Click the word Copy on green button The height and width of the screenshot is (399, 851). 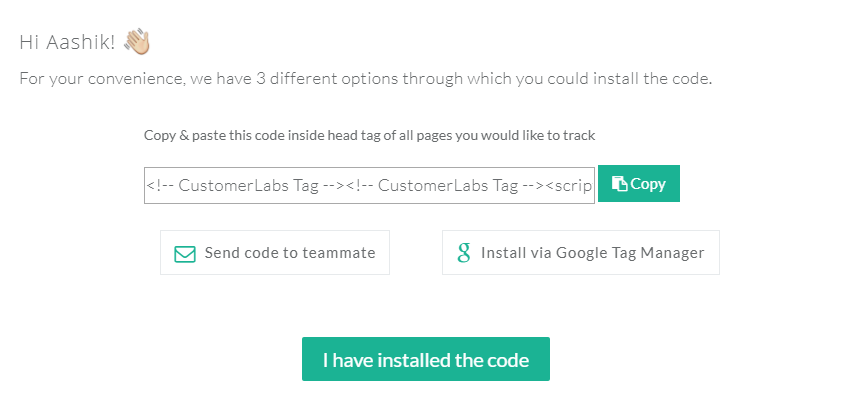(648, 184)
